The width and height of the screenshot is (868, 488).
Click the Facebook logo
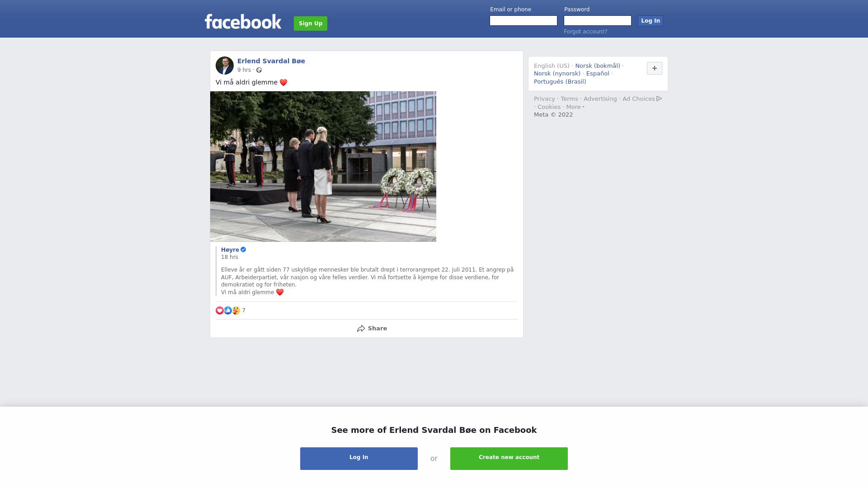[x=243, y=22]
